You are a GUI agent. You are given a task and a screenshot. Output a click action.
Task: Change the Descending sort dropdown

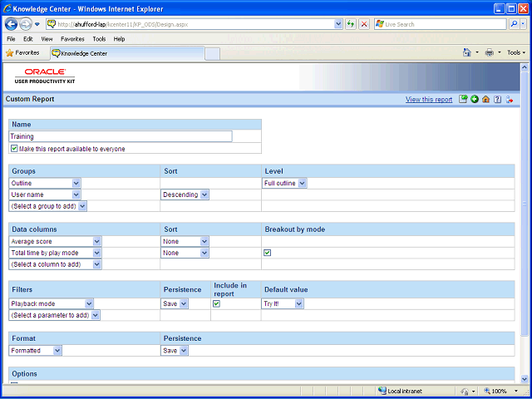(x=185, y=195)
